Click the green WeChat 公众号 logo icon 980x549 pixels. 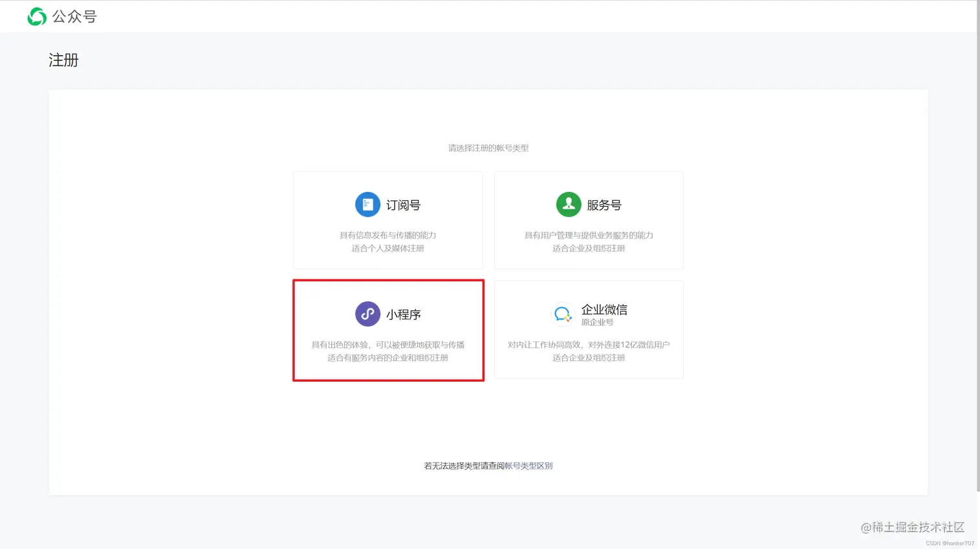(x=37, y=17)
